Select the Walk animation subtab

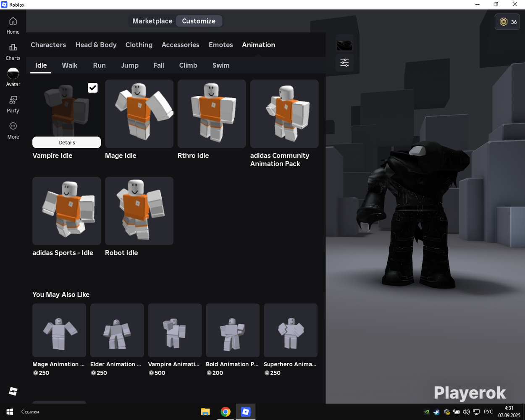(70, 66)
